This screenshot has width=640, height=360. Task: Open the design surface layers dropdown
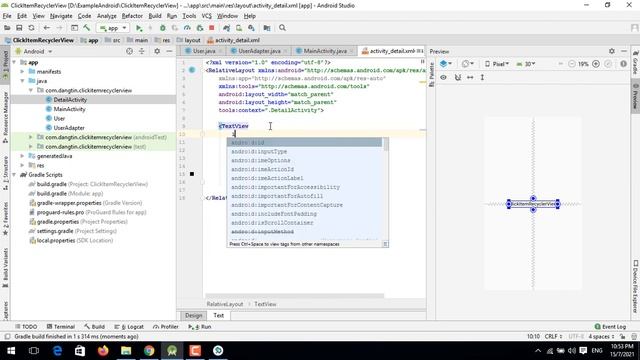[x=446, y=64]
